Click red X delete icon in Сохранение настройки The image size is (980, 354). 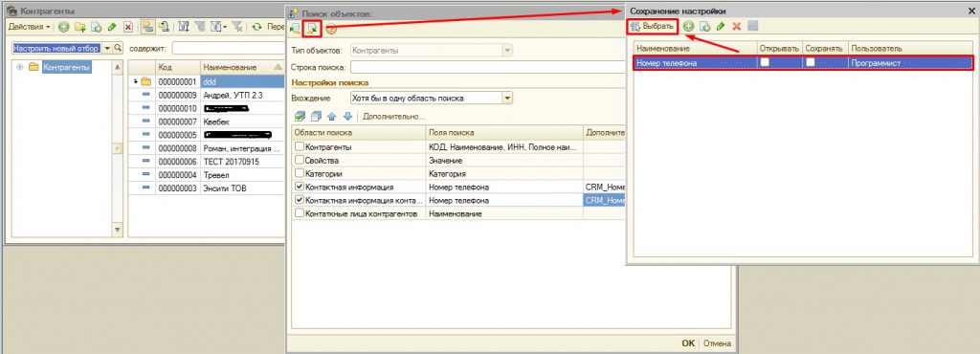point(736,26)
